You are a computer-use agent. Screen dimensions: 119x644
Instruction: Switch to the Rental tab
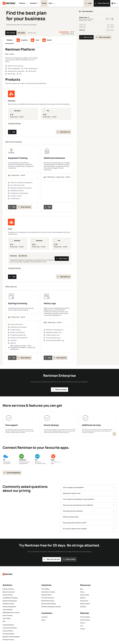[47, 40]
